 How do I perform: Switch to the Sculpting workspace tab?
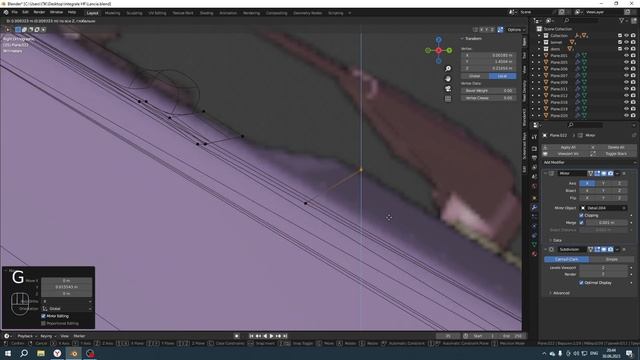coord(134,13)
